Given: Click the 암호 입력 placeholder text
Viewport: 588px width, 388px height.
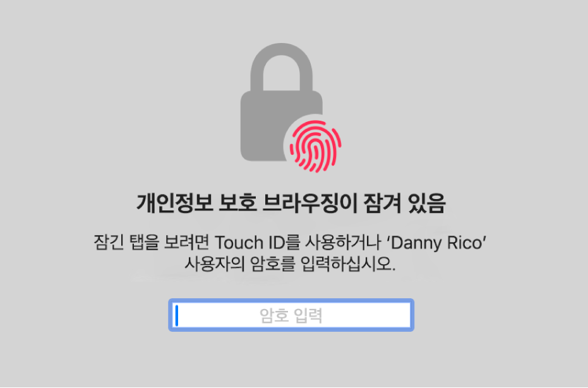Looking at the screenshot, I should click(x=291, y=315).
